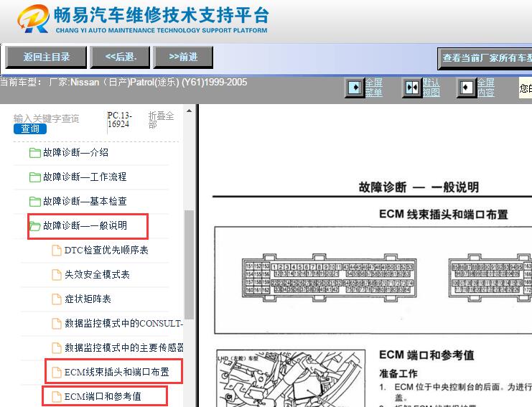Click page icon beside 数据监控模式中的CONSULT
Screen dimensions: 532x407
point(56,324)
